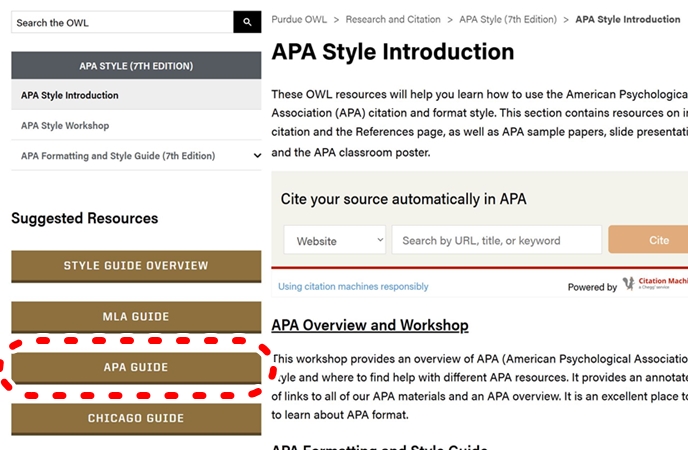This screenshot has height=450, width=688.
Task: Select APA Style Introduction in sidebar
Action: [x=136, y=95]
